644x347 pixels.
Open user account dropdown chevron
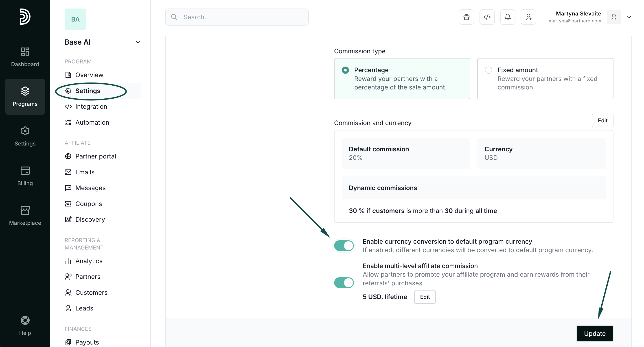click(629, 17)
